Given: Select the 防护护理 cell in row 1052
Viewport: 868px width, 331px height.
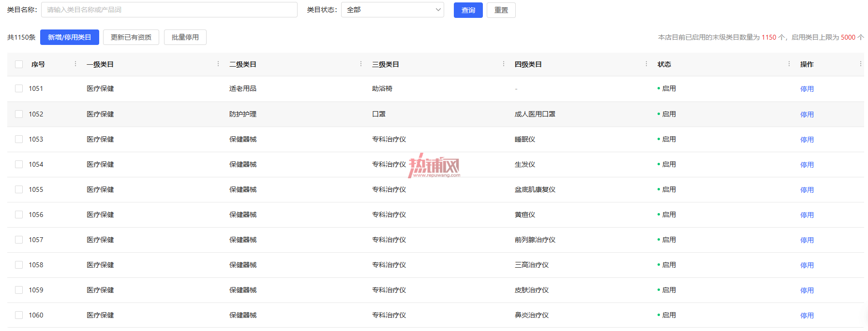Looking at the screenshot, I should [x=243, y=114].
